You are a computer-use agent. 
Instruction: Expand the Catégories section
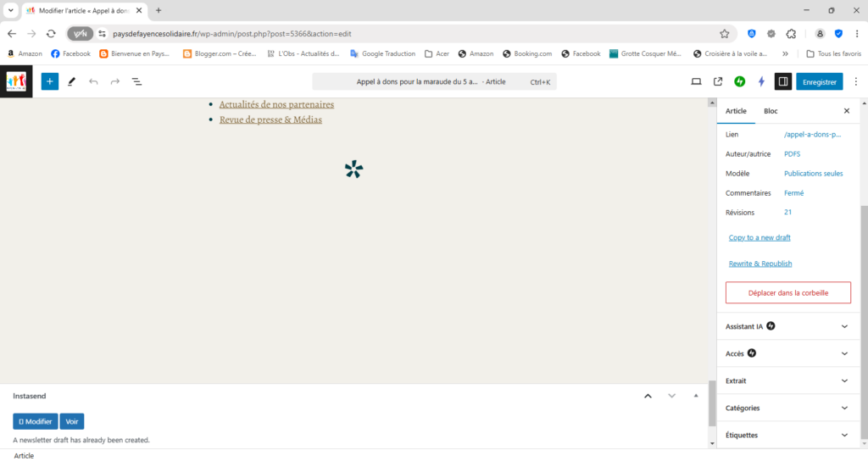coord(787,408)
